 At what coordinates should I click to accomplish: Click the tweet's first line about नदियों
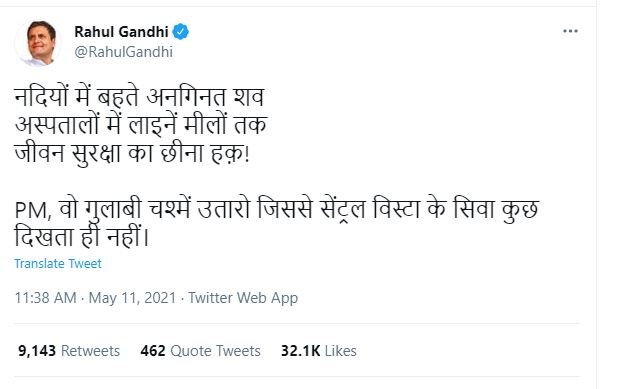click(x=139, y=97)
